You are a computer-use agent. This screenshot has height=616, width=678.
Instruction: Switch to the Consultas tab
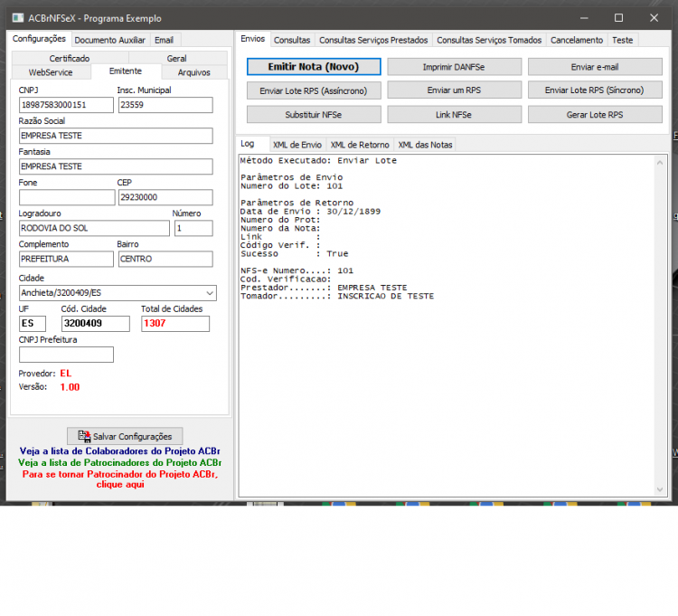292,40
